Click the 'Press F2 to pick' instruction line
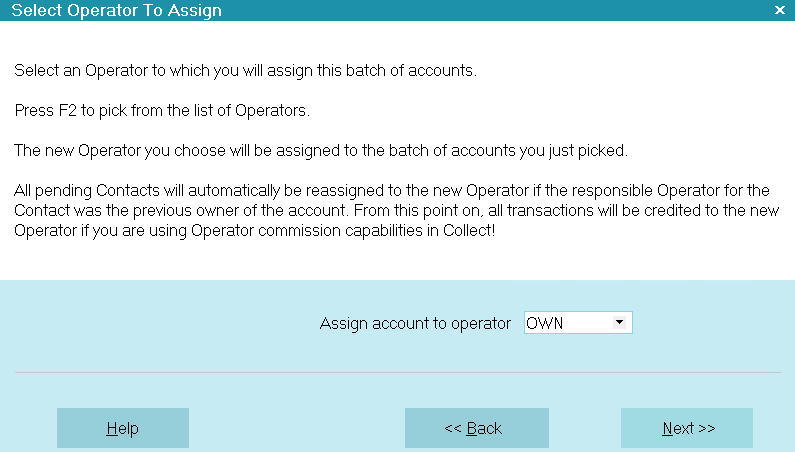Screen dimensions: 795x452 click(162, 111)
